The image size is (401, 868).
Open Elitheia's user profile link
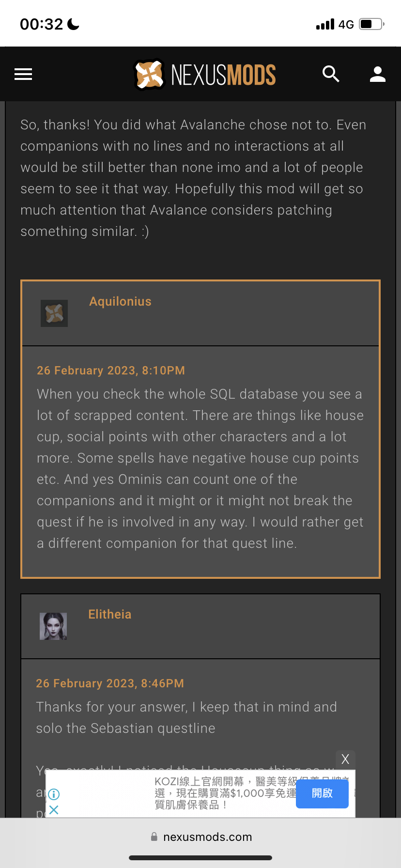click(x=110, y=614)
